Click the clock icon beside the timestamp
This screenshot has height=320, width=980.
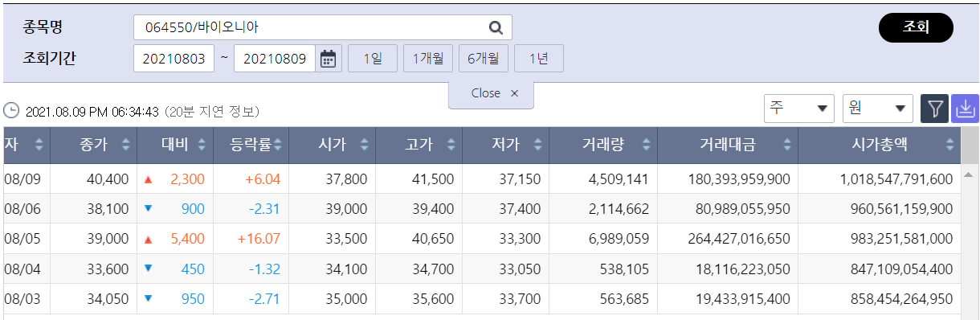tap(12, 111)
